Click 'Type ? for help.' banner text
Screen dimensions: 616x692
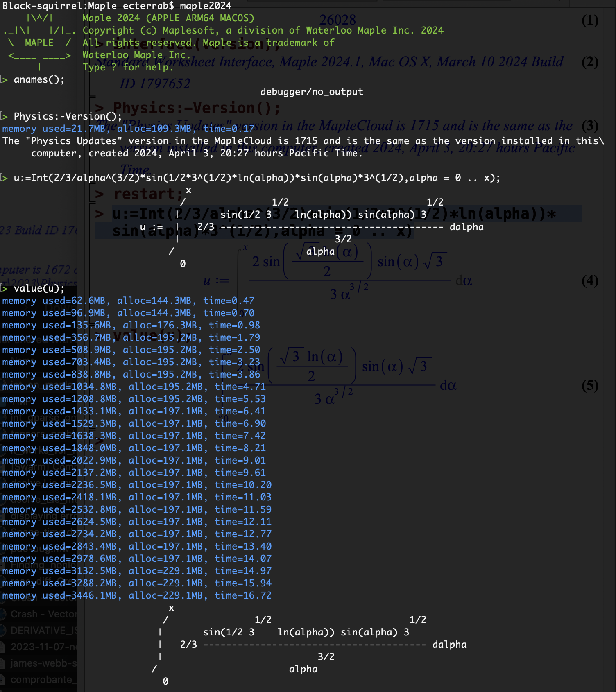pyautogui.click(x=128, y=67)
